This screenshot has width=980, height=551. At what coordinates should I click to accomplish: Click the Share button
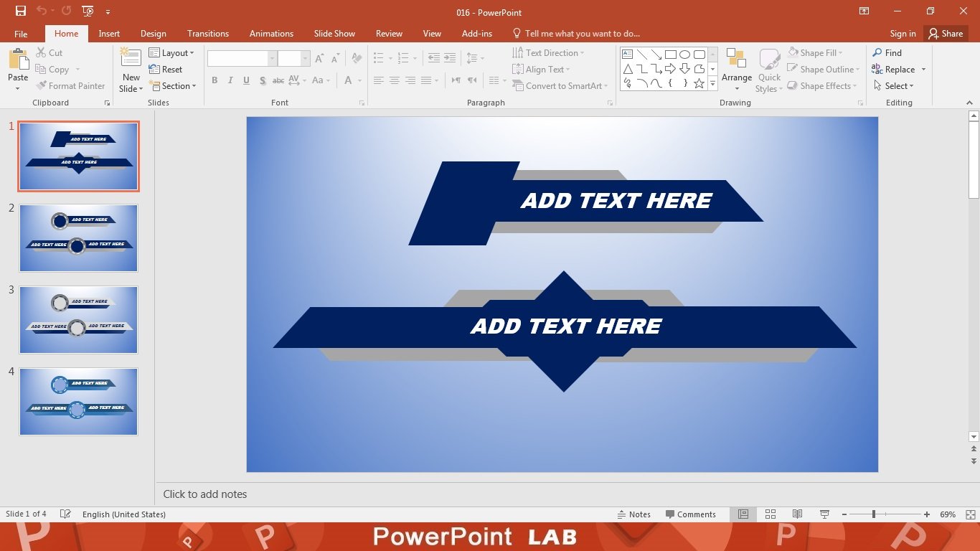coord(946,34)
